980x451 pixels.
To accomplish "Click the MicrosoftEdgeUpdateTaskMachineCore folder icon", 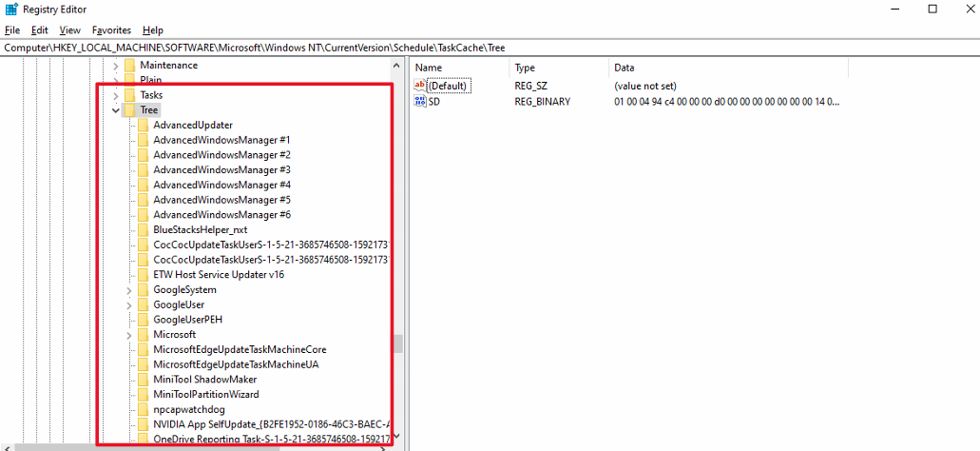I will (144, 349).
